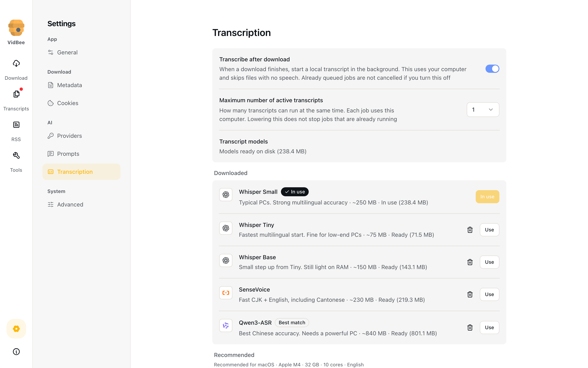Image resolution: width=588 pixels, height=368 pixels.
Task: Click the Whisper Tiny model name
Action: (256, 225)
